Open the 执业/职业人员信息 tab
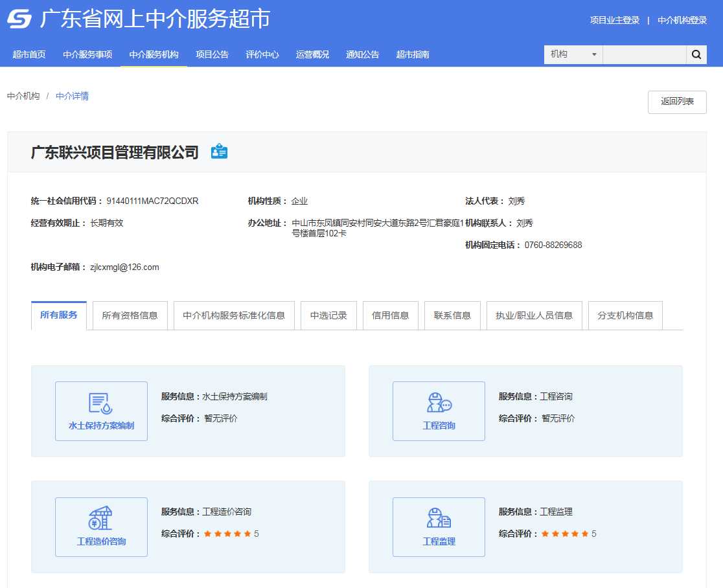The image size is (723, 588). (x=534, y=315)
